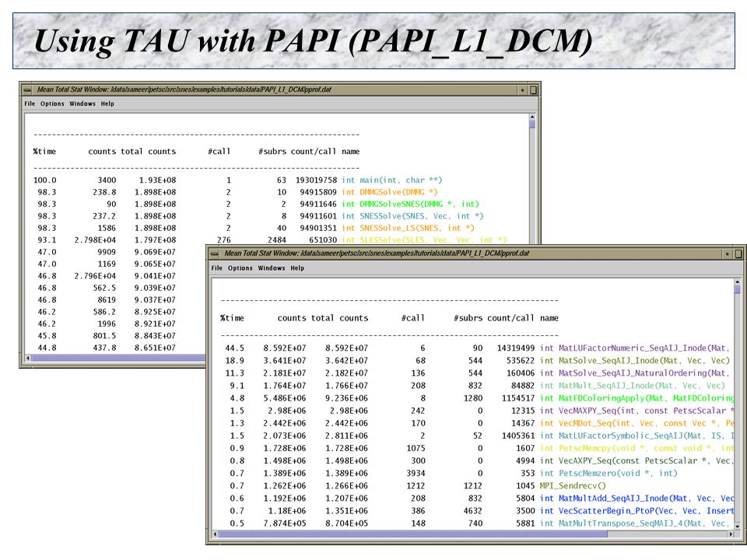The height and width of the screenshot is (560, 747).
Task: Click the front window's vertical scrollbar up arrow
Action: pyautogui.click(x=738, y=282)
